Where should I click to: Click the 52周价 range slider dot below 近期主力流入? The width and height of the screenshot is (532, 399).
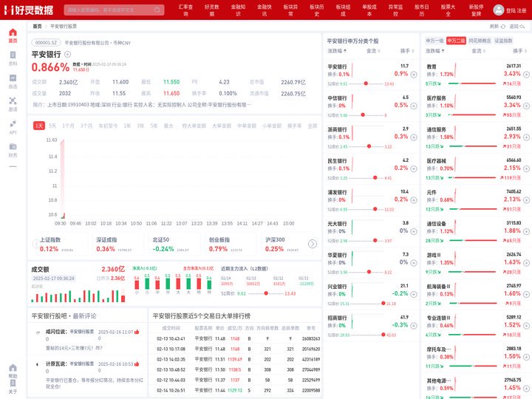click(266, 293)
